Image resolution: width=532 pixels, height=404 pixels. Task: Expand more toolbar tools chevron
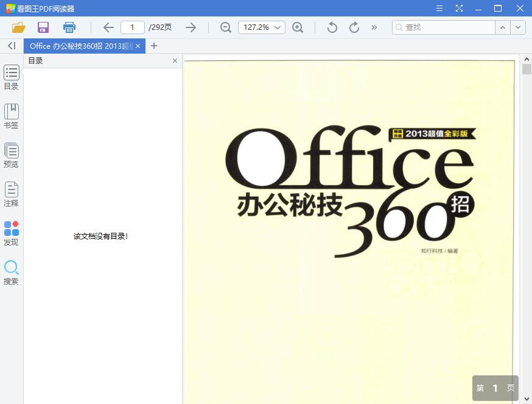374,27
